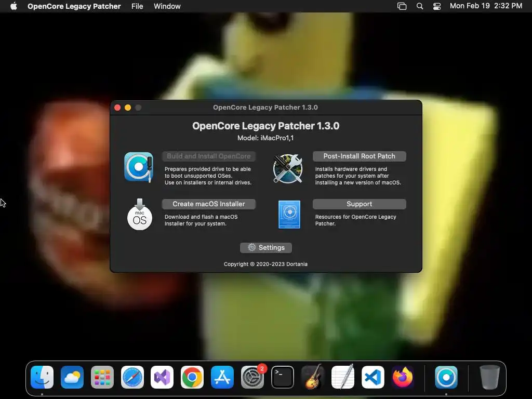
Task: Click the Build and Install OpenCore drive icon
Action: (x=138, y=167)
